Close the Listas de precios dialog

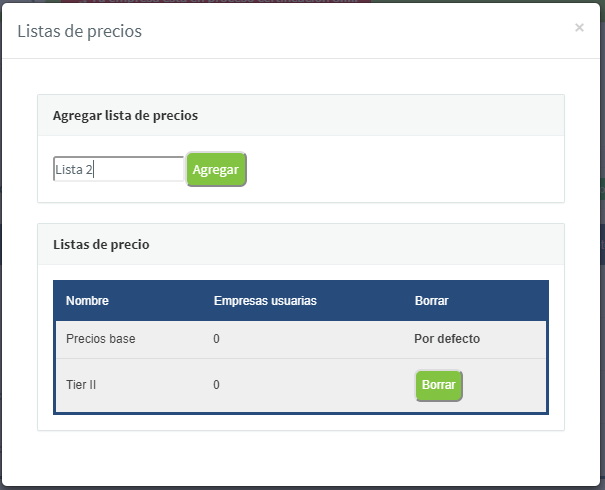[x=579, y=27]
